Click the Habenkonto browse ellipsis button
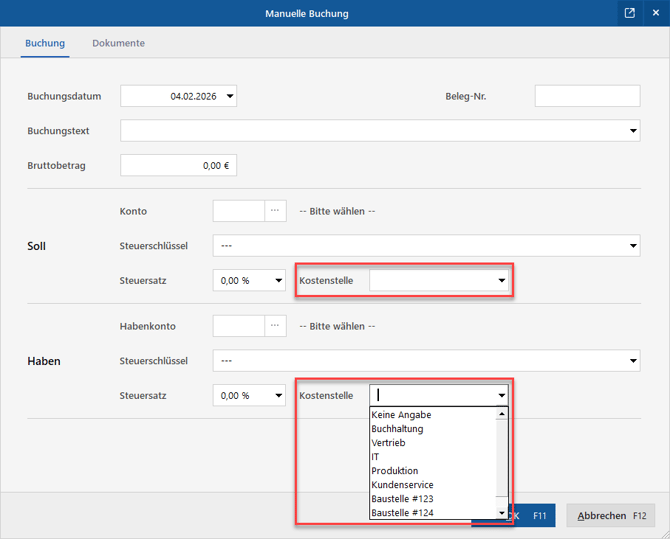 (x=275, y=326)
